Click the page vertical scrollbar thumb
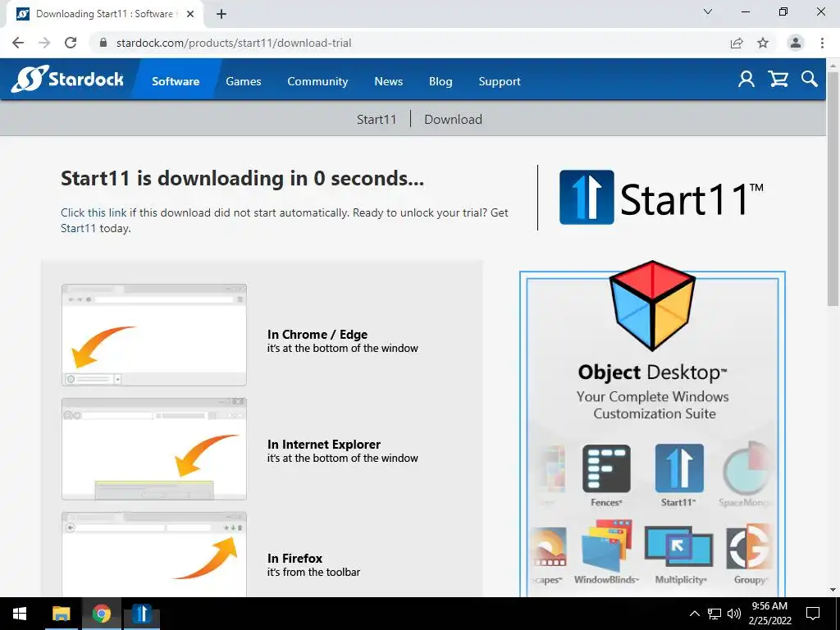The width and height of the screenshot is (840, 630). [833, 188]
